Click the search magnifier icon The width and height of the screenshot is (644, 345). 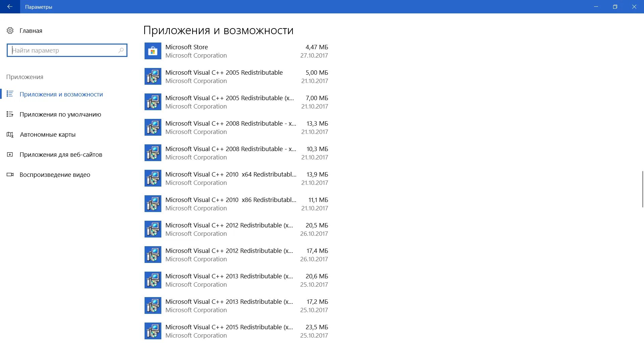click(x=121, y=50)
